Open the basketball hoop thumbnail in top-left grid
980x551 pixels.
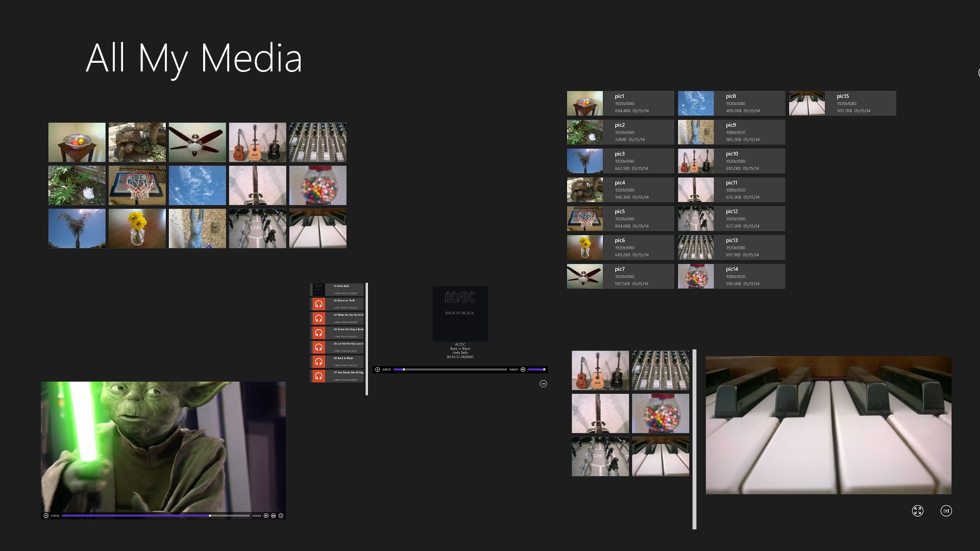[137, 185]
